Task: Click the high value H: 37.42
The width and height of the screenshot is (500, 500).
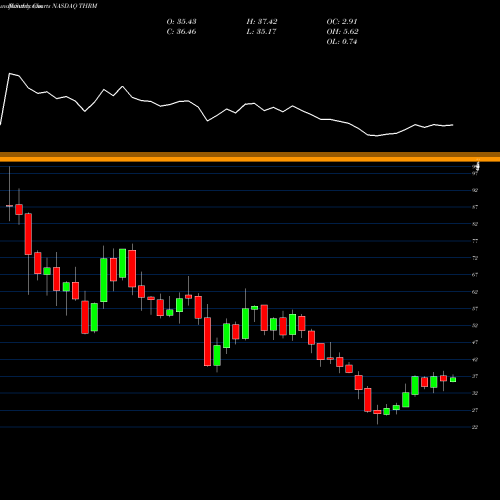Action: tap(262, 22)
